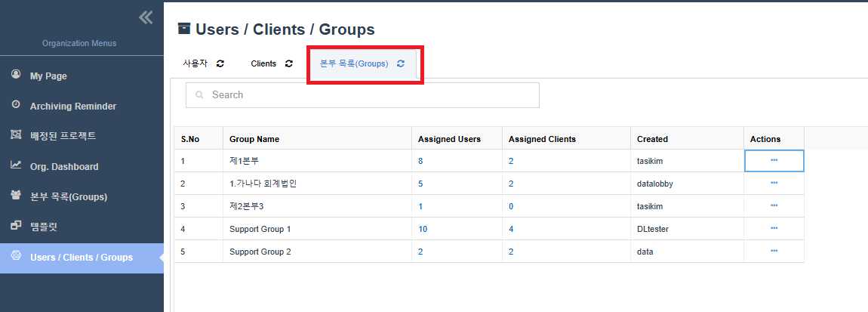Viewport: 868px width, 312px height.
Task: Open 배정된 프로젝트 in sidebar menu
Action: [x=72, y=136]
